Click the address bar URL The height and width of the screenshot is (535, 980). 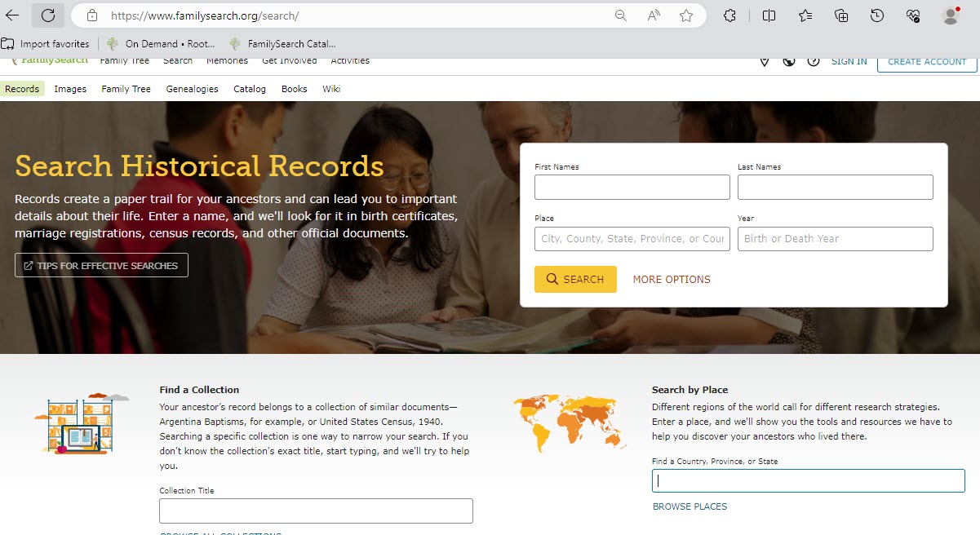[205, 15]
